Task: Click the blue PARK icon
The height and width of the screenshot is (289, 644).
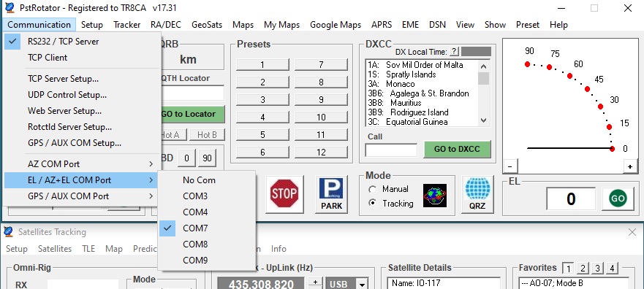Action: (331, 194)
